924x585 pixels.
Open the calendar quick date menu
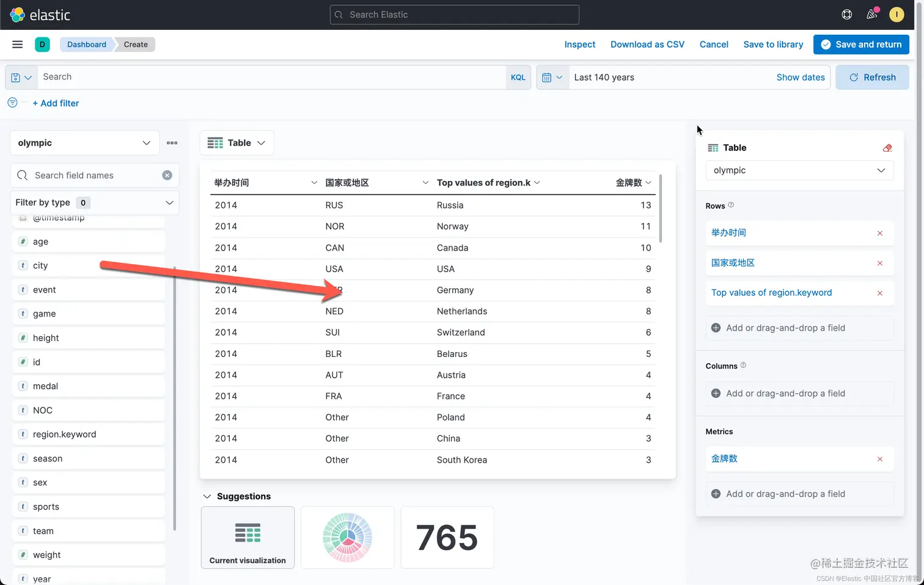point(552,78)
